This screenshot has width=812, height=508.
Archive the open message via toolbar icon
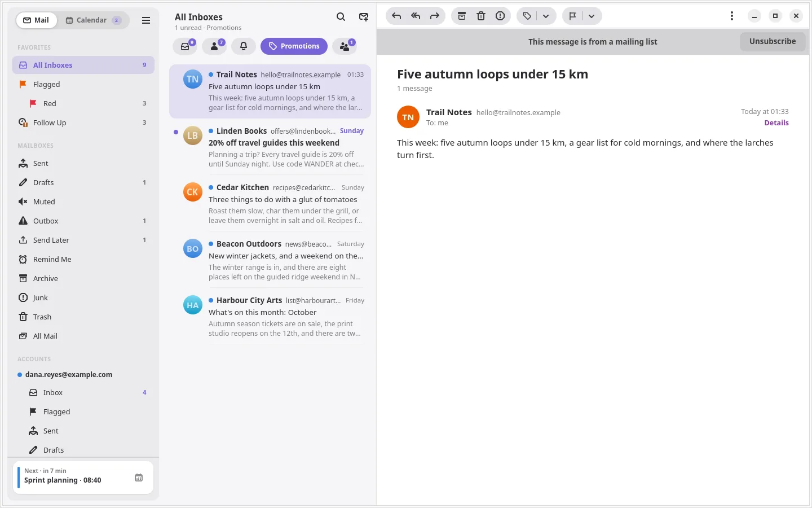462,16
